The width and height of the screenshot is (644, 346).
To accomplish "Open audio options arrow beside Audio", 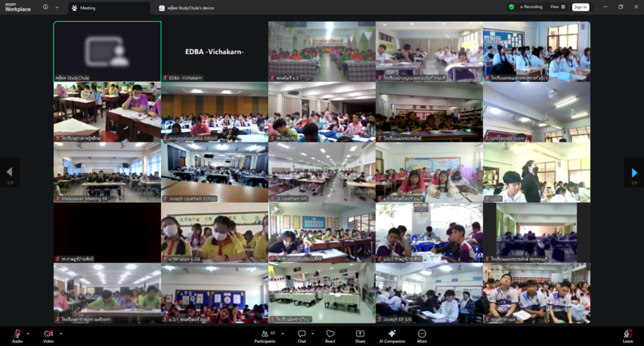I will (28, 334).
